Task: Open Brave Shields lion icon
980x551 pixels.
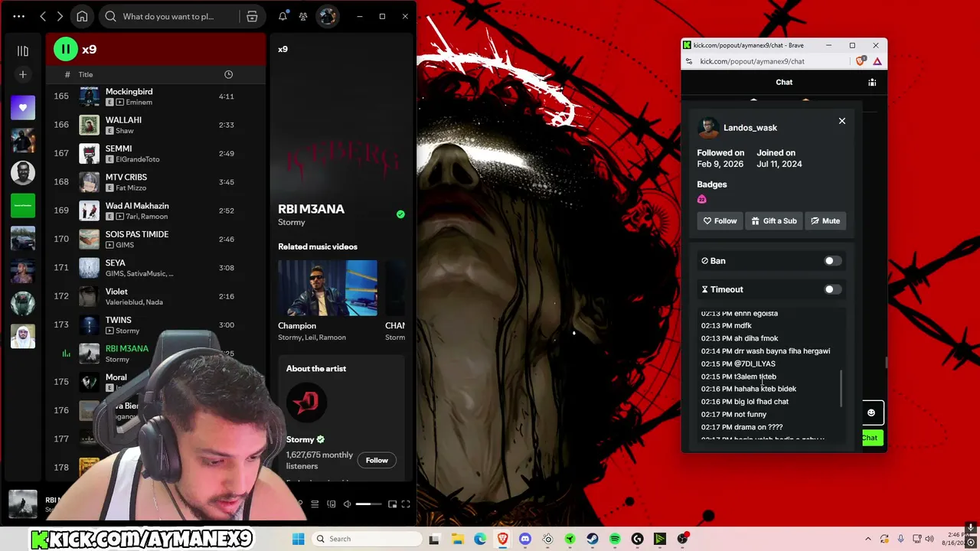Action: point(861,61)
